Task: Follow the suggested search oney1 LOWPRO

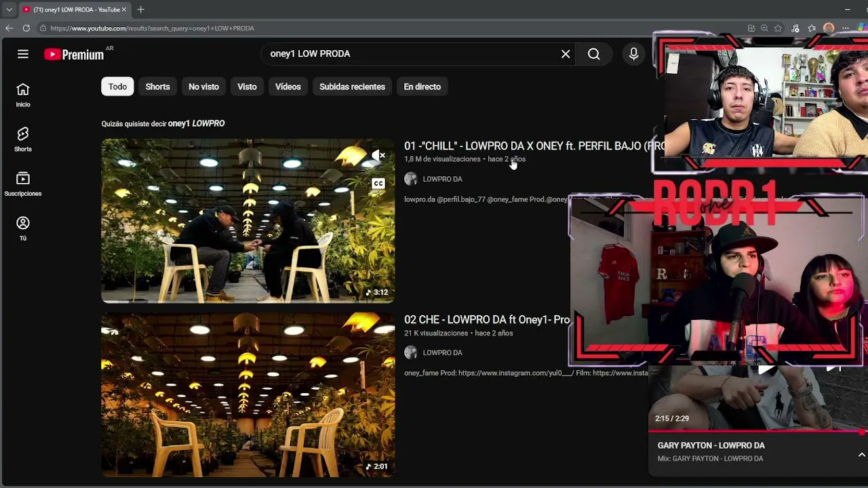Action: [196, 123]
